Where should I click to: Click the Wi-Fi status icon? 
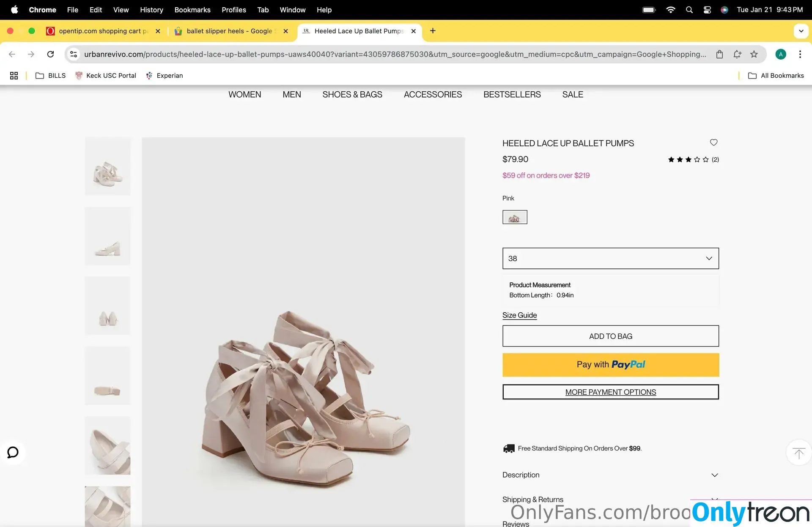[x=670, y=10]
